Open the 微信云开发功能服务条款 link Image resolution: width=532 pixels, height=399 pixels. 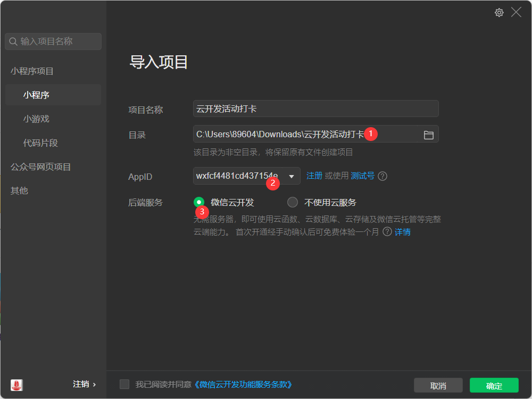(243, 384)
